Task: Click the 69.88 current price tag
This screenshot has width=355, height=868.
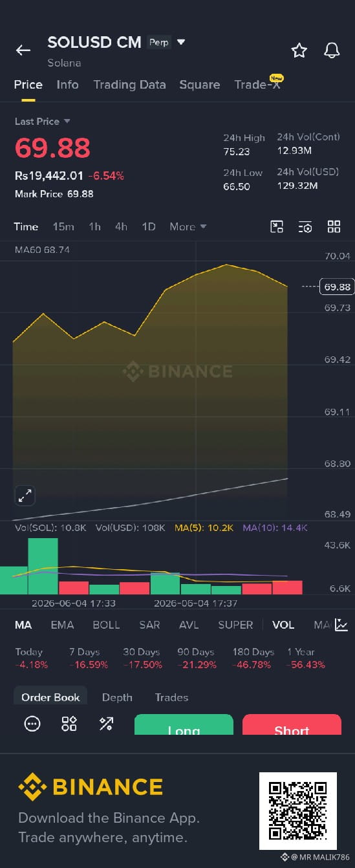Action: 338,287
